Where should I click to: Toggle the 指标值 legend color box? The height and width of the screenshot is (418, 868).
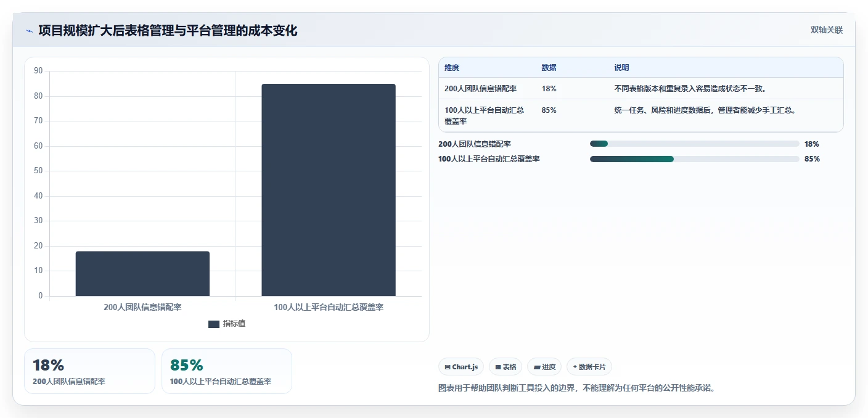pos(214,324)
